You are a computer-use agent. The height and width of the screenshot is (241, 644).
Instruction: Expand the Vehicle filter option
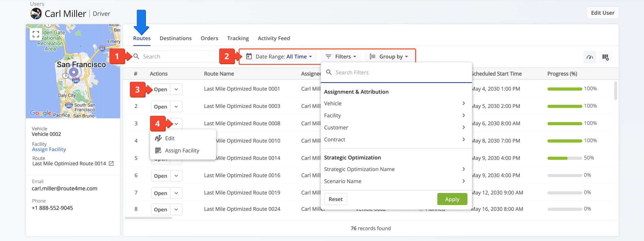[x=395, y=104]
